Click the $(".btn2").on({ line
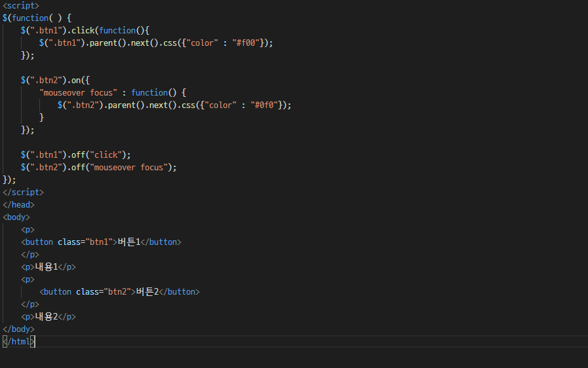Screen dimensions: 588x368 coord(55,80)
